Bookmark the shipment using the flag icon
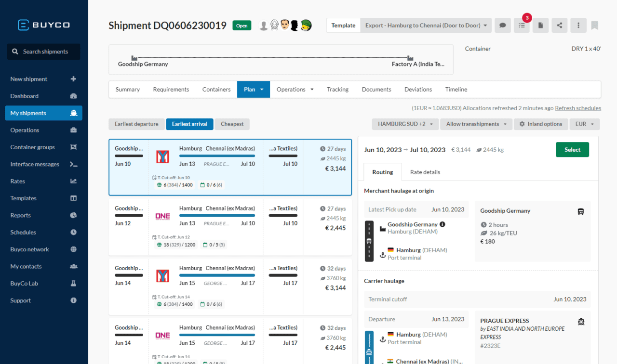This screenshot has height=364, width=617. tap(595, 25)
